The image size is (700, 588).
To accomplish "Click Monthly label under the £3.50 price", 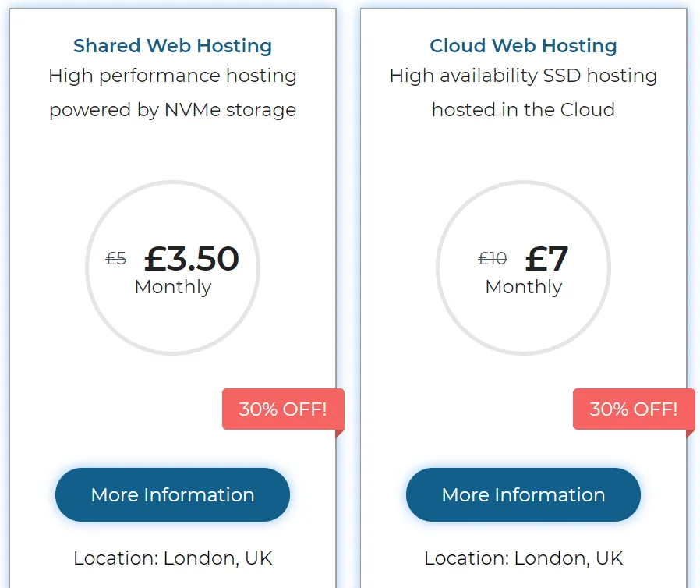I will pos(172,287).
